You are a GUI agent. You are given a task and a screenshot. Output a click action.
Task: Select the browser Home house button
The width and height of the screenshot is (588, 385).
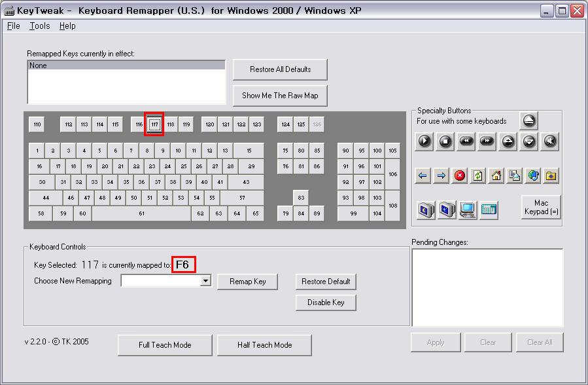pyautogui.click(x=496, y=175)
